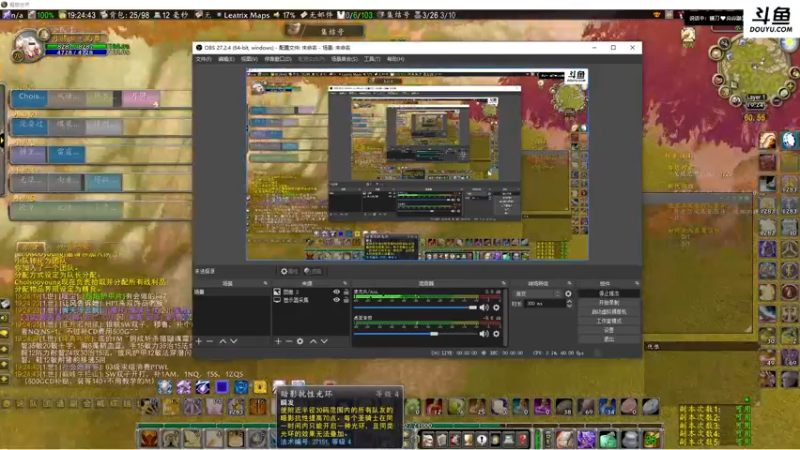
Task: Move source down in Sources panel
Action: pos(324,341)
